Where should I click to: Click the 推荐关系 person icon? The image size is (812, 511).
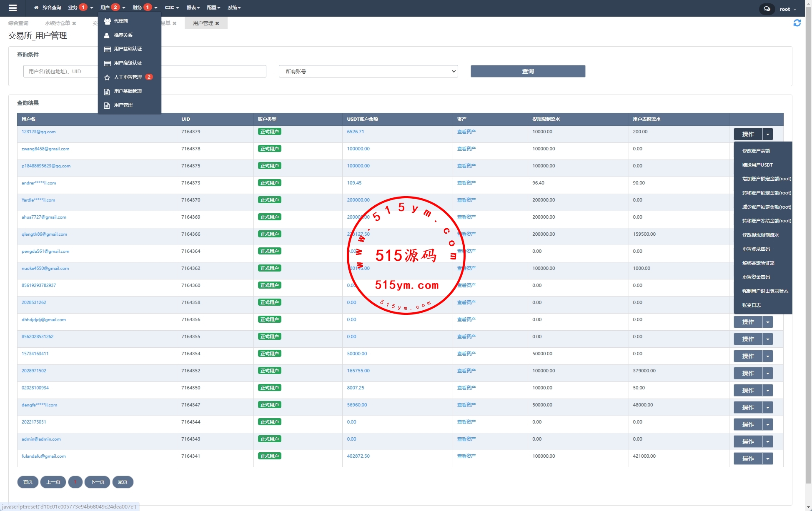click(107, 35)
